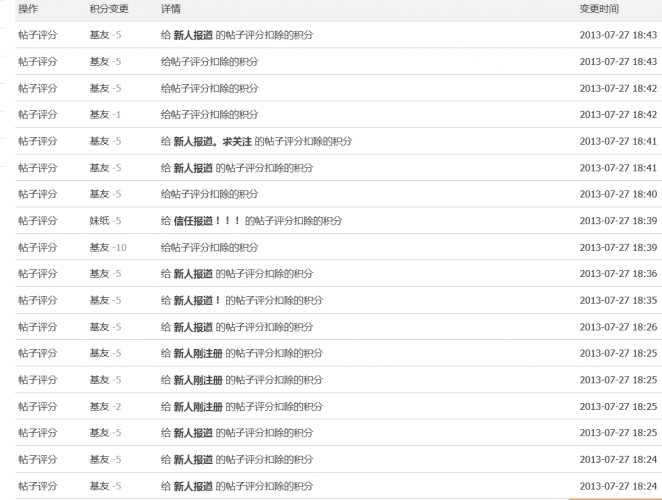Screen dimensions: 662x500
Task: Select the 2013-07-27 18:40 timestamp
Action: tap(618, 194)
